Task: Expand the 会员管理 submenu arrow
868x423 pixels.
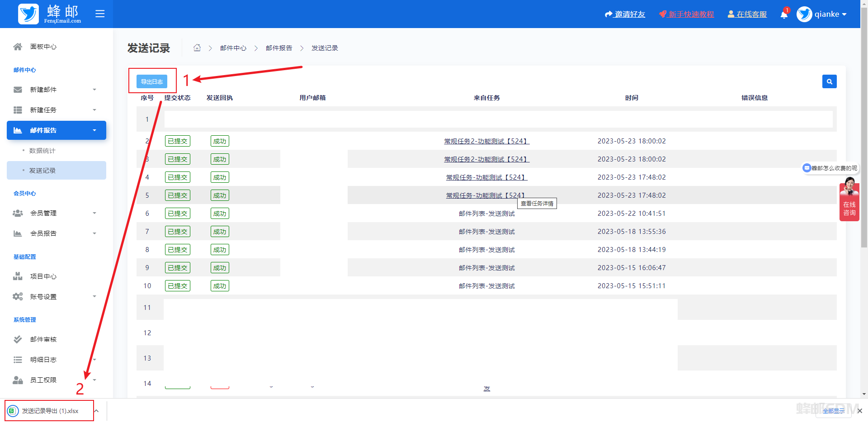Action: pyautogui.click(x=94, y=213)
